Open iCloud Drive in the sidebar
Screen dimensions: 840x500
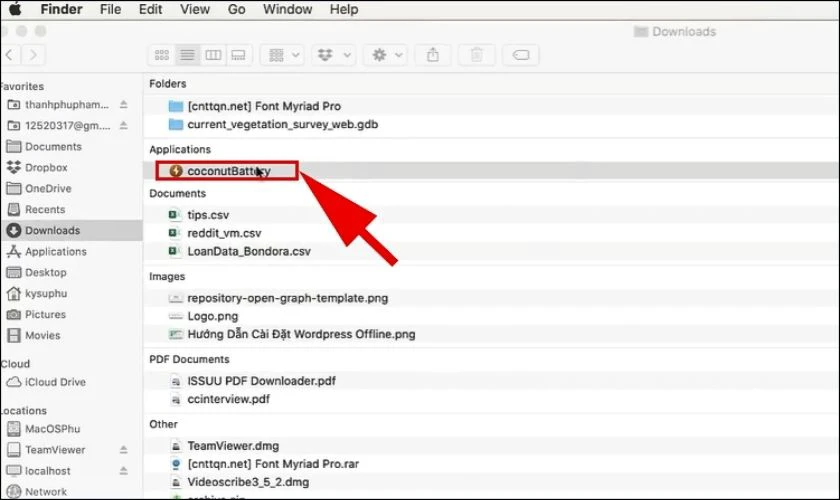(x=46, y=382)
